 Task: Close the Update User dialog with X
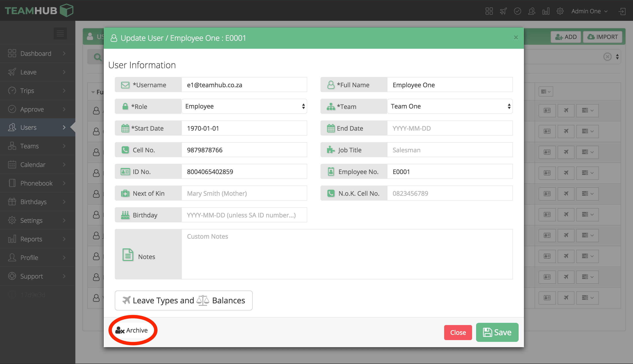(516, 37)
